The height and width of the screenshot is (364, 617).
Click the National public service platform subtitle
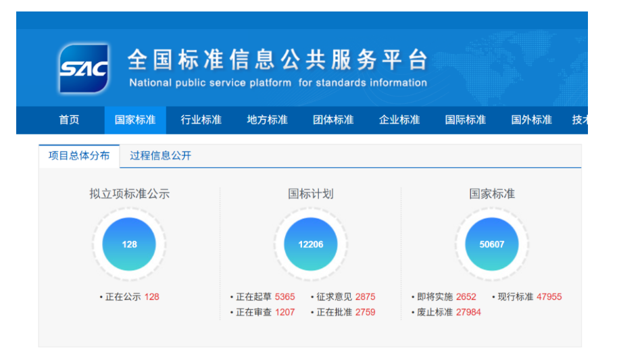pos(278,83)
